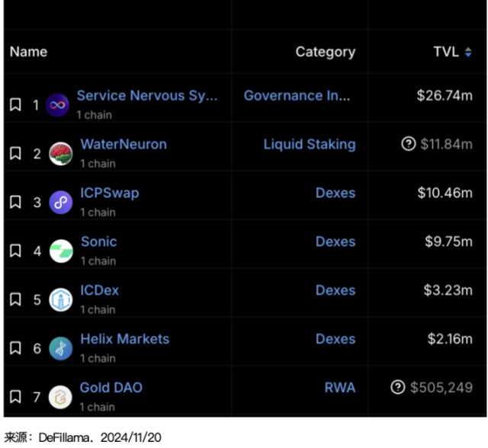The width and height of the screenshot is (488, 448).
Task: Toggle the bookmark on Gold DAO row
Action: point(15,397)
